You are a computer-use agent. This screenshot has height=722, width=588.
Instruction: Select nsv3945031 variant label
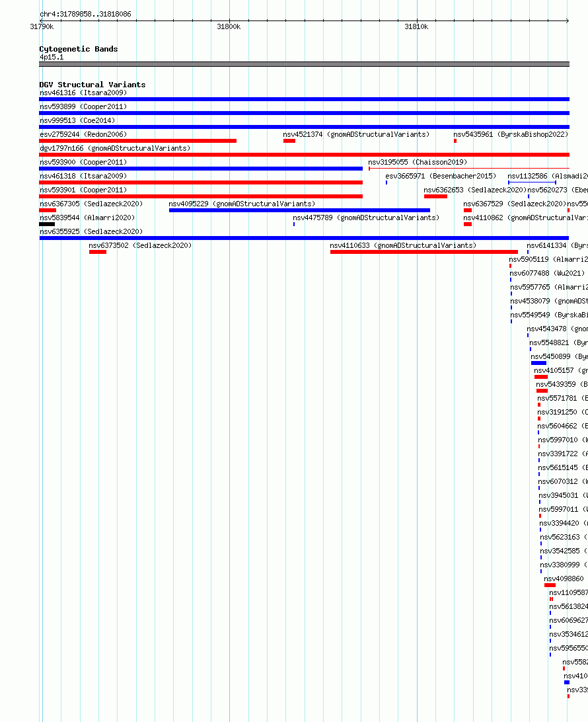tap(563, 495)
